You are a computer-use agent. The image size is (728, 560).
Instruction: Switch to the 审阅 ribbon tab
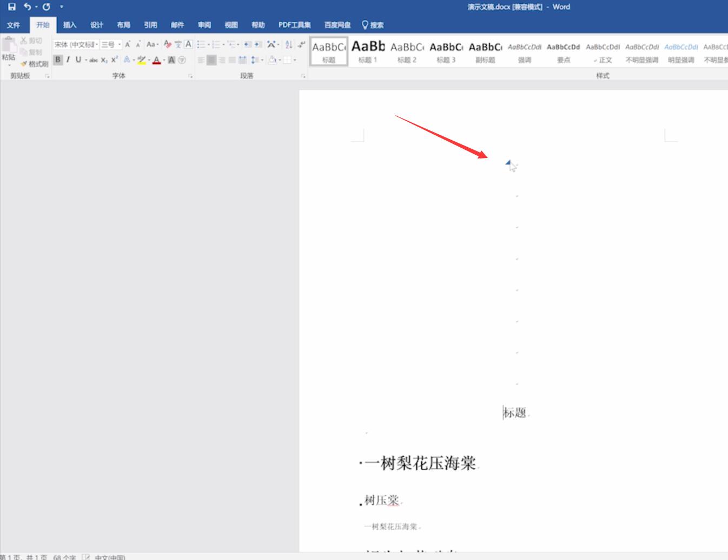(x=204, y=25)
